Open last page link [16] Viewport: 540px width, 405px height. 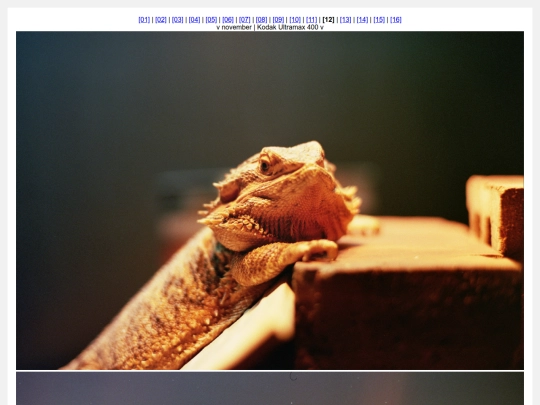coord(396,20)
